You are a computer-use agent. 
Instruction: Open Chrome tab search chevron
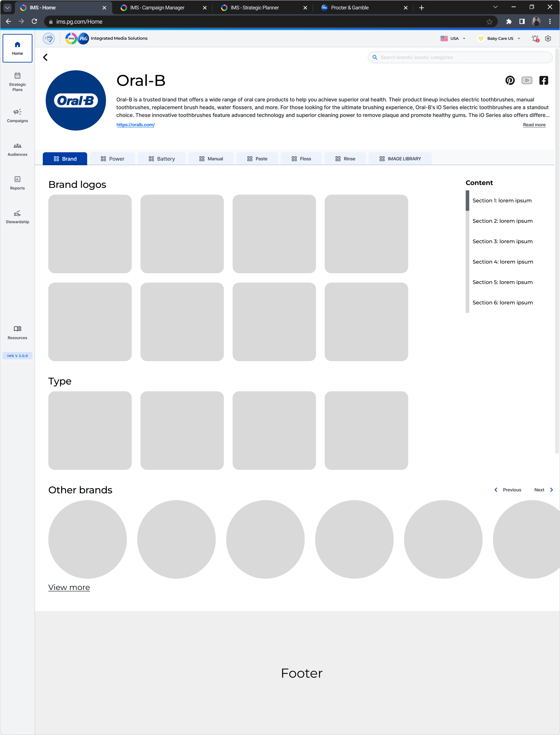pos(7,7)
